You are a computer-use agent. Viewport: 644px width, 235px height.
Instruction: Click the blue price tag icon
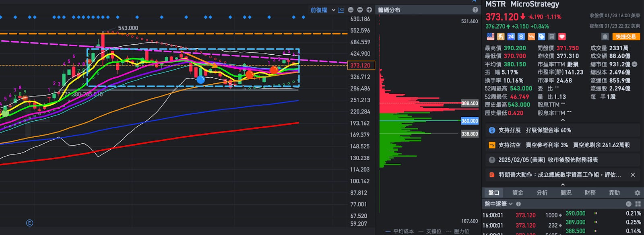coord(541,37)
